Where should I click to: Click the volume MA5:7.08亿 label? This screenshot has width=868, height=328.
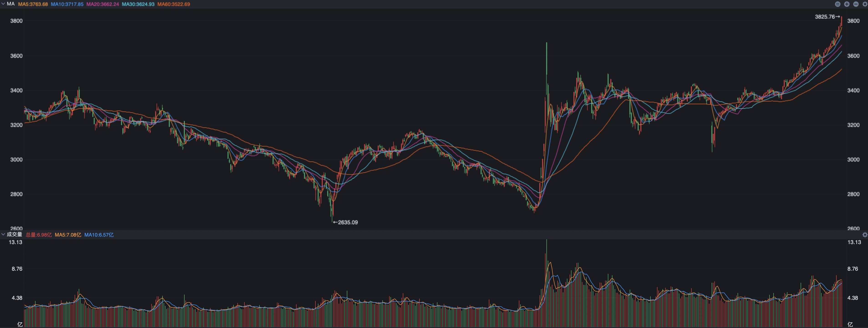tap(68, 235)
